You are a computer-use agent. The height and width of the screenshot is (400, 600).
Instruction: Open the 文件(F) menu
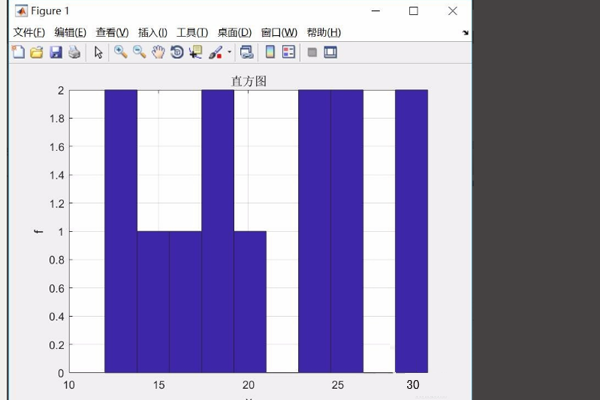(29, 33)
